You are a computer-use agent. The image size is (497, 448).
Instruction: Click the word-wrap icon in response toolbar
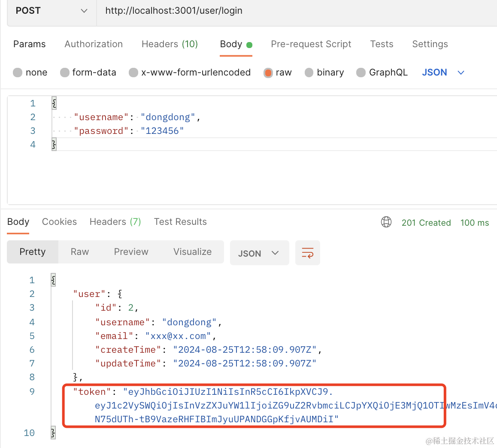[308, 253]
